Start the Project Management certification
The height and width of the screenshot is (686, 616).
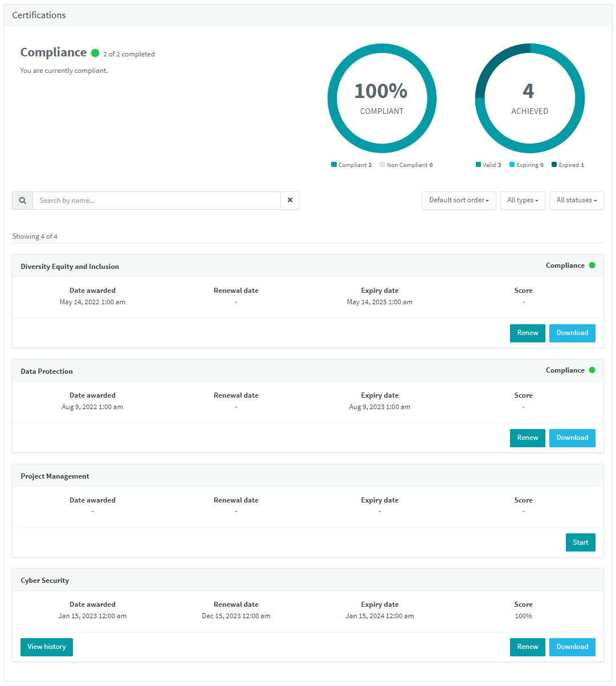[x=581, y=543]
